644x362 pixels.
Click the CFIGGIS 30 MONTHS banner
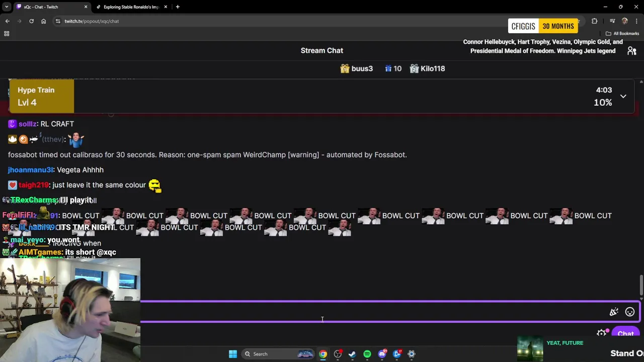[x=543, y=26]
